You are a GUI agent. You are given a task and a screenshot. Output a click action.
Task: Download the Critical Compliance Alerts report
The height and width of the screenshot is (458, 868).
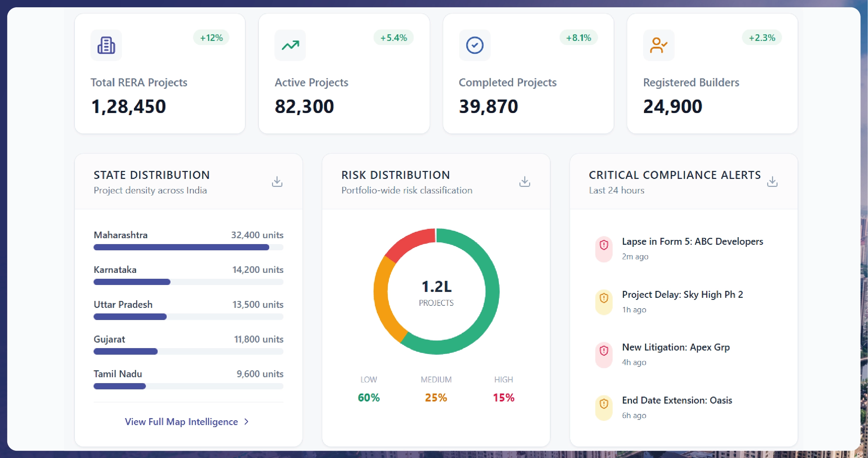click(x=773, y=181)
